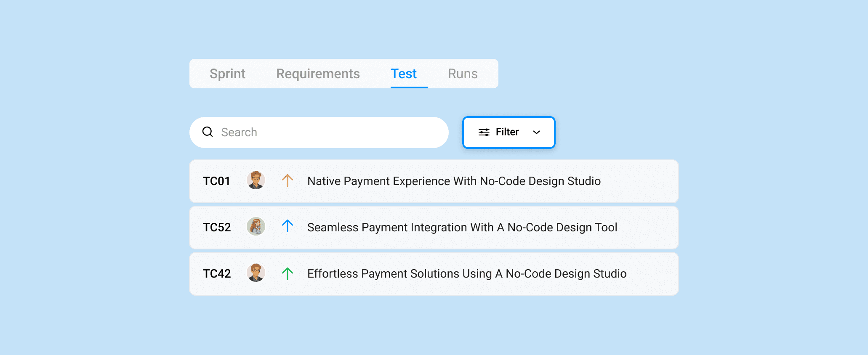Viewport: 868px width, 355px height.
Task: Click the green priority arrow on TC42
Action: pos(288,274)
